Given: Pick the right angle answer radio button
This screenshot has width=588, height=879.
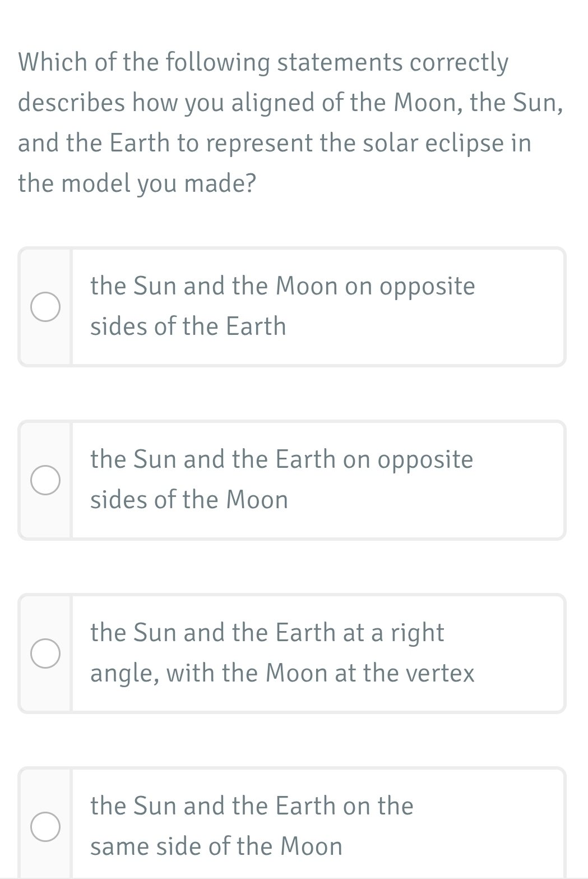Looking at the screenshot, I should [45, 654].
